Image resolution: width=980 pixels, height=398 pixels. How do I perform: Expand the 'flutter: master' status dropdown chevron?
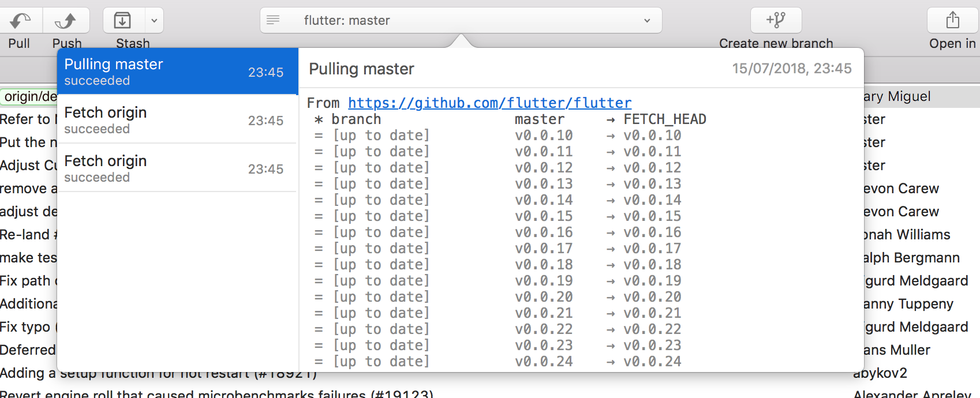(647, 21)
